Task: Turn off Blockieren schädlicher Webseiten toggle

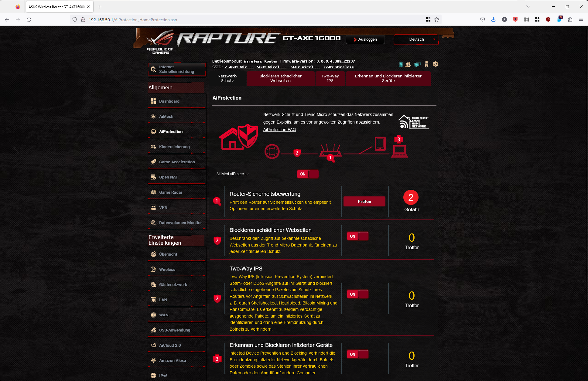Action: tap(358, 236)
